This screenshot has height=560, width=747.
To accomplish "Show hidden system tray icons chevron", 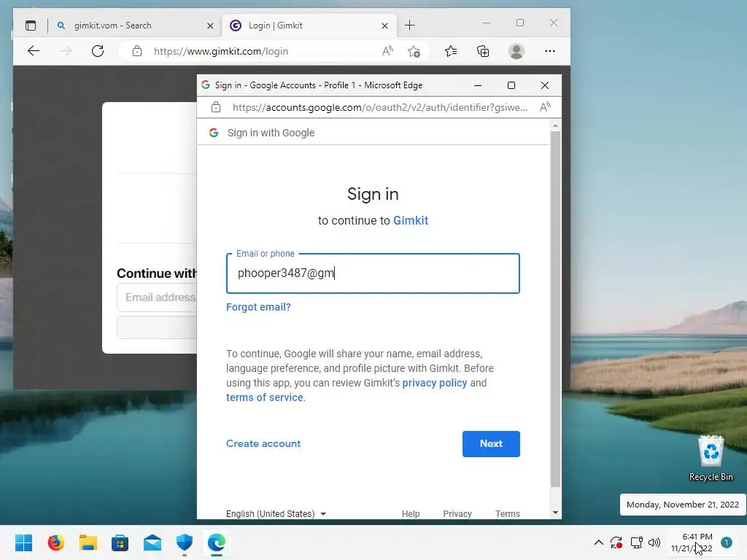I will pos(599,542).
